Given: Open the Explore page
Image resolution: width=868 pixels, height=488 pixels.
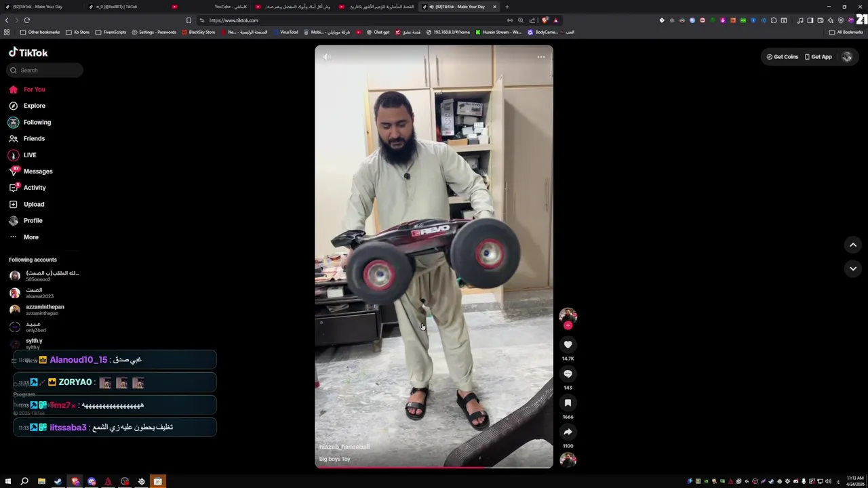Looking at the screenshot, I should 27,106.
